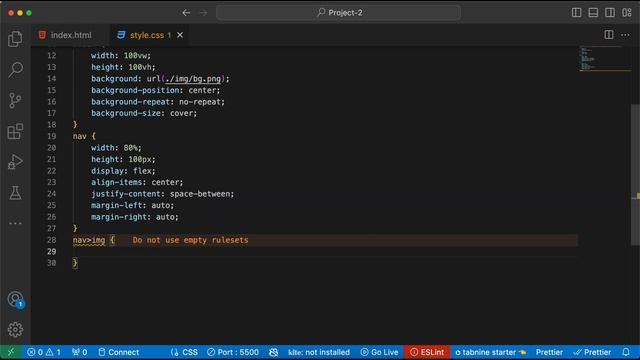Screen dimensions: 640x360
Task: Open the Explorer view in the activity bar
Action: click(x=15, y=39)
